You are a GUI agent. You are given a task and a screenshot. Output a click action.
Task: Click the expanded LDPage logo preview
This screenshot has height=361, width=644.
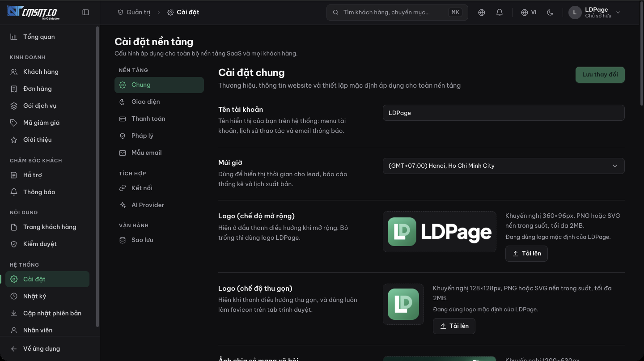440,232
